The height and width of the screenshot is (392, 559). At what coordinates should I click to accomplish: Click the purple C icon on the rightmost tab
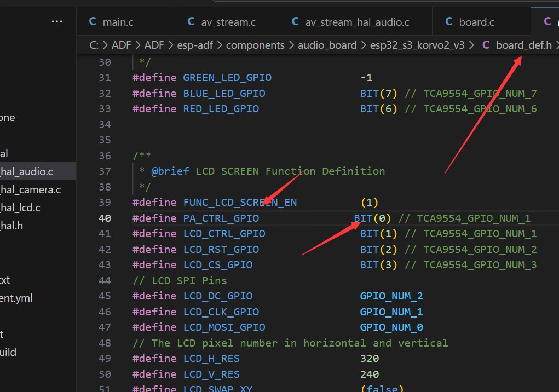(x=547, y=21)
